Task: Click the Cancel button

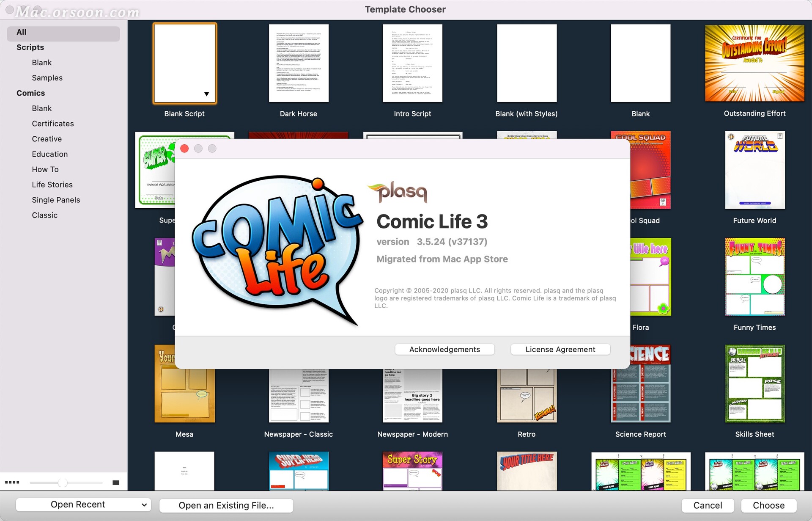Action: point(708,505)
